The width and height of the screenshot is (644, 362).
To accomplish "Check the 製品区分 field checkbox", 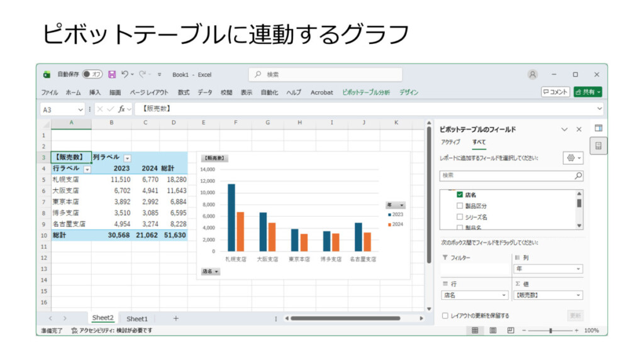I will tap(460, 206).
